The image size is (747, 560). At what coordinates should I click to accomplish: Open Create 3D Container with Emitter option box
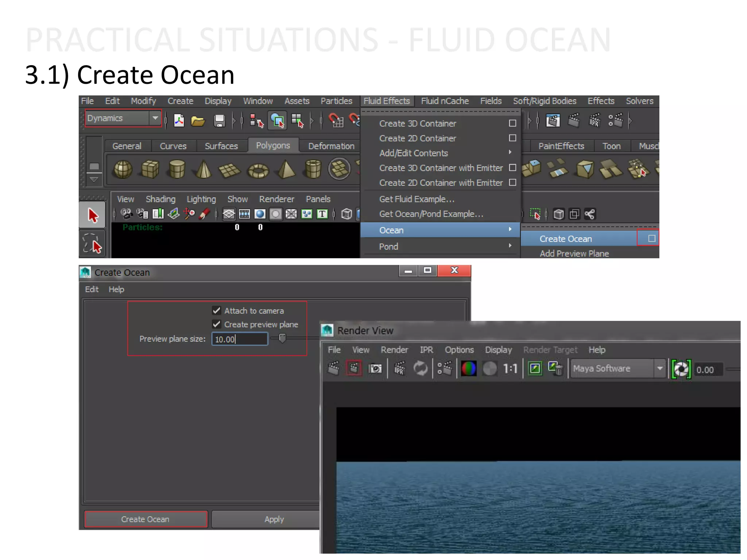click(512, 168)
